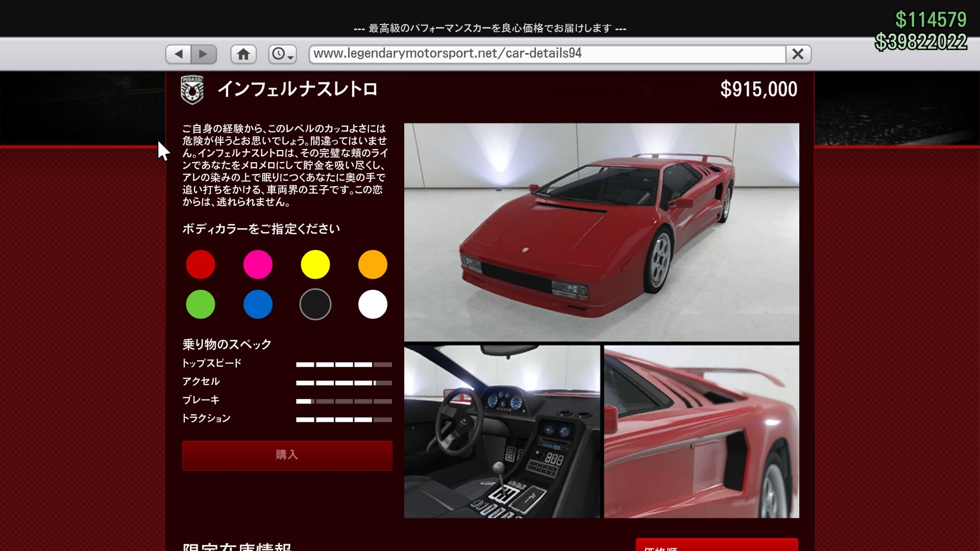Click the browser forward arrow
Image resolution: width=980 pixels, height=551 pixels.
click(x=204, y=54)
